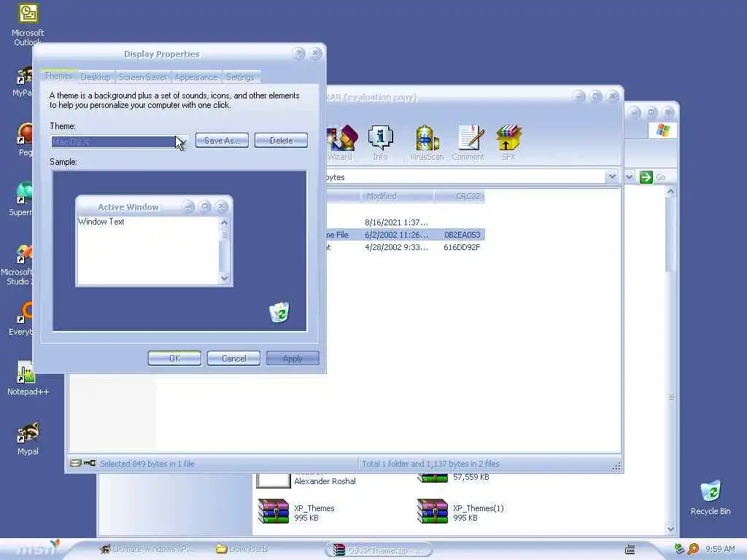Screen dimensions: 747x560
Task: Open the Wizard tool in WinRAR toolbar
Action: point(341,142)
